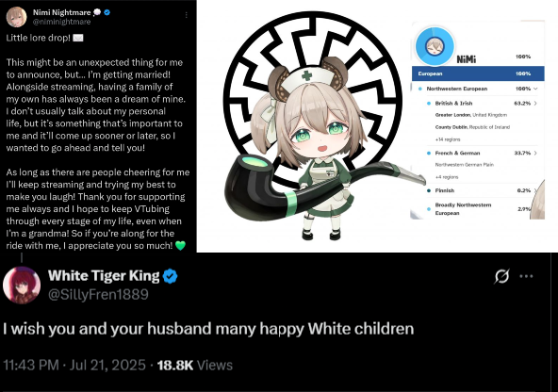
Task: Click the NiMi circular ancestry avatar
Action: tap(435, 46)
